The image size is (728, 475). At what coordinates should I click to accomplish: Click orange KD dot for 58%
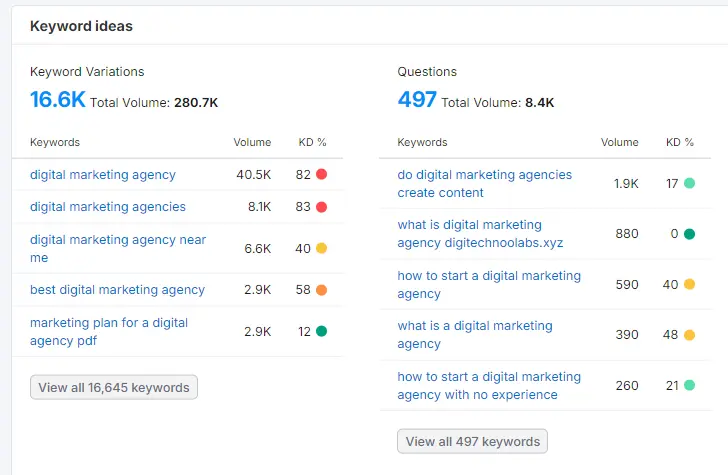coord(322,290)
